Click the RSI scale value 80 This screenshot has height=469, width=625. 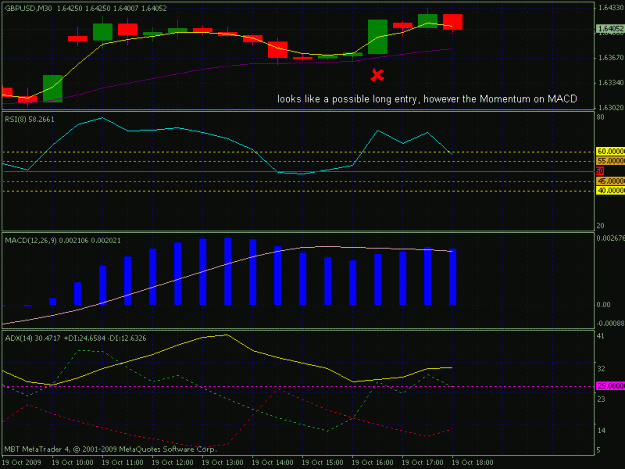click(600, 117)
